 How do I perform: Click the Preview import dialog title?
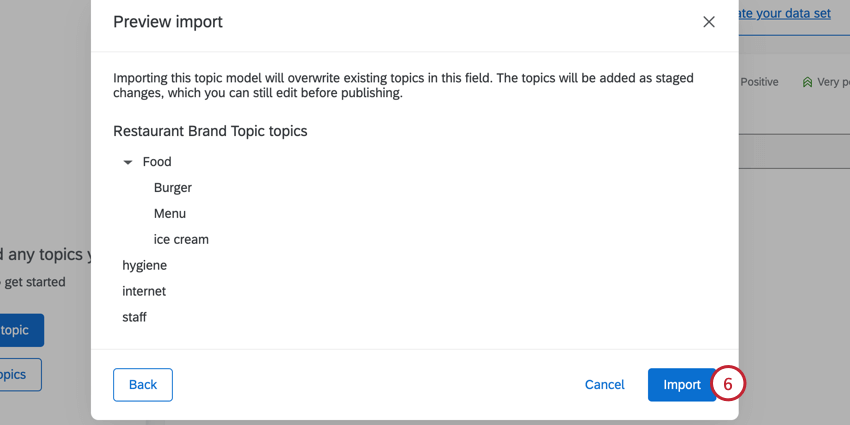[168, 22]
